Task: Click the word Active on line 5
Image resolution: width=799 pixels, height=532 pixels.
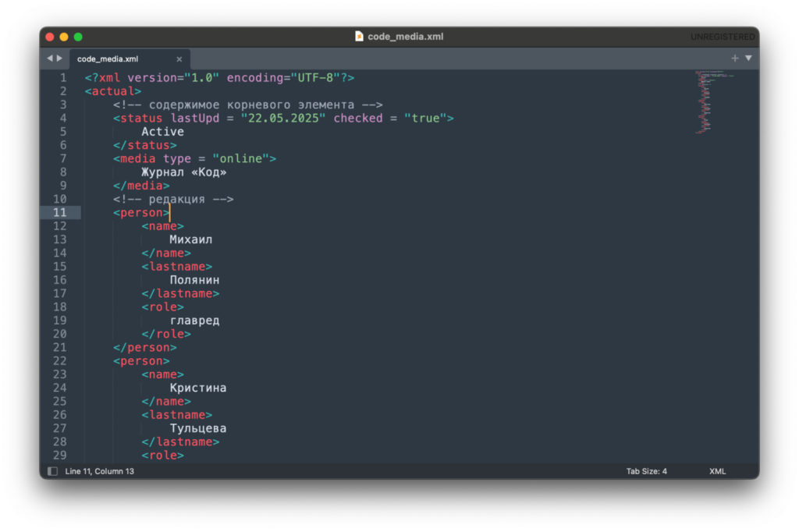Action: (162, 131)
